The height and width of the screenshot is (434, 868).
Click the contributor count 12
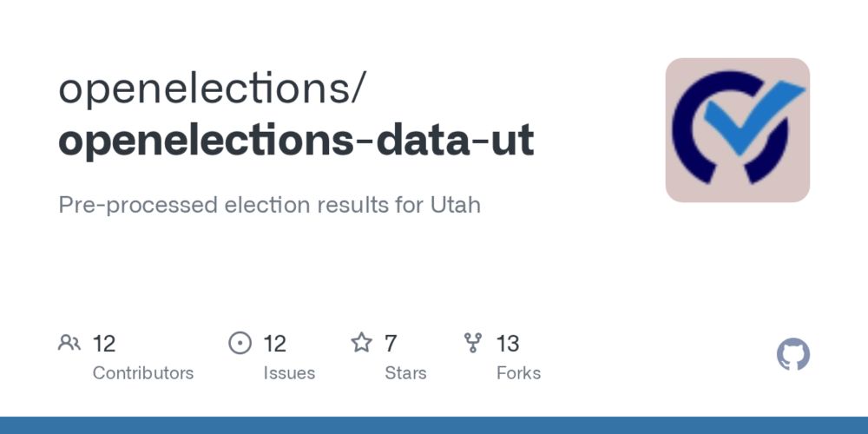[x=104, y=344]
